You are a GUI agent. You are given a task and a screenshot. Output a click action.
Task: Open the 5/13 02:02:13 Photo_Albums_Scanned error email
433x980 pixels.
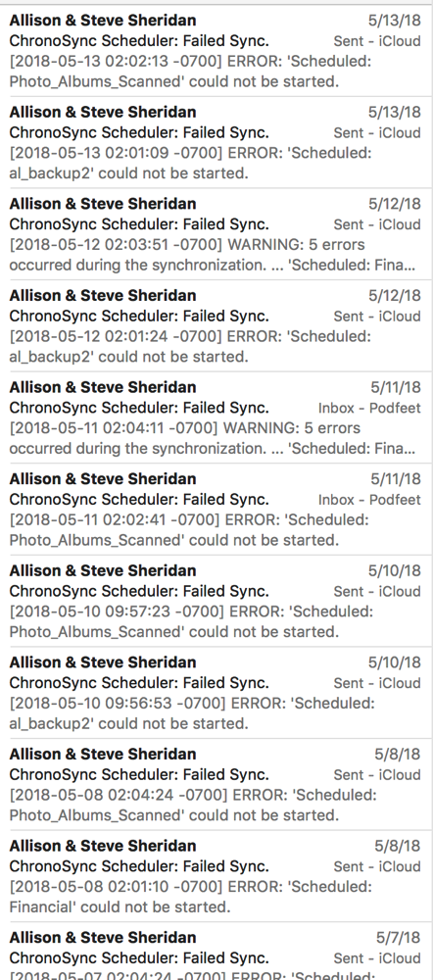click(216, 51)
